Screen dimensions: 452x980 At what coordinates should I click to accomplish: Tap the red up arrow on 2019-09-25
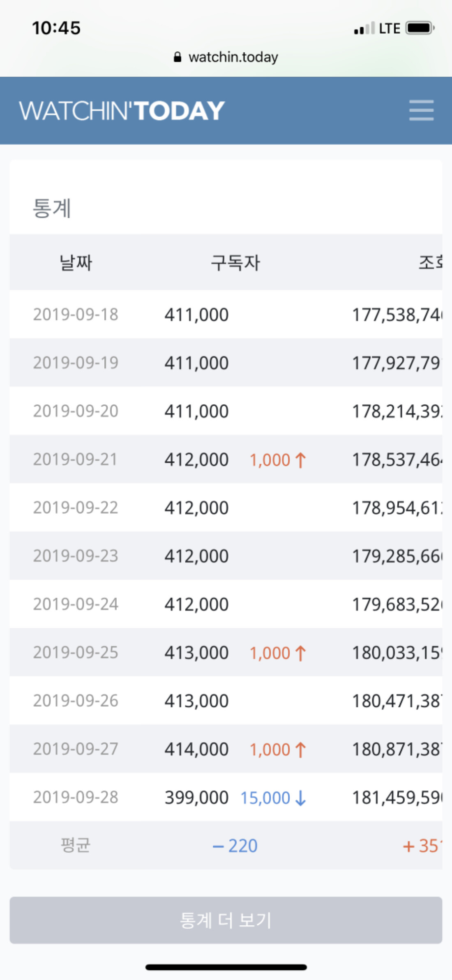(x=301, y=653)
